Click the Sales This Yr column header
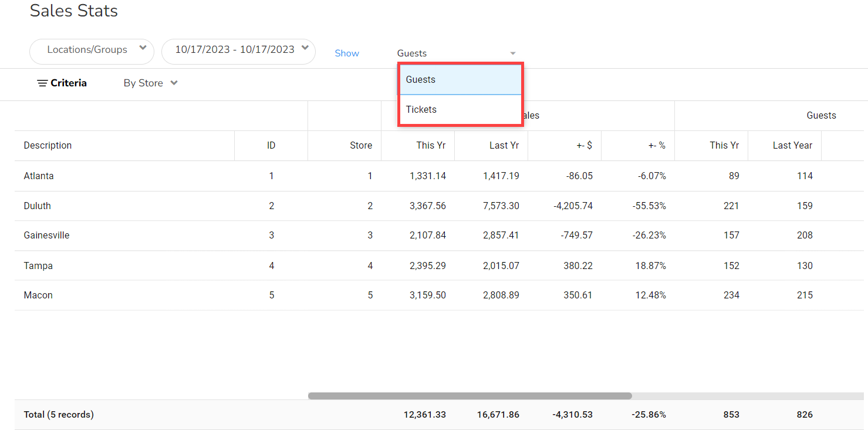The width and height of the screenshot is (868, 430). (x=431, y=146)
